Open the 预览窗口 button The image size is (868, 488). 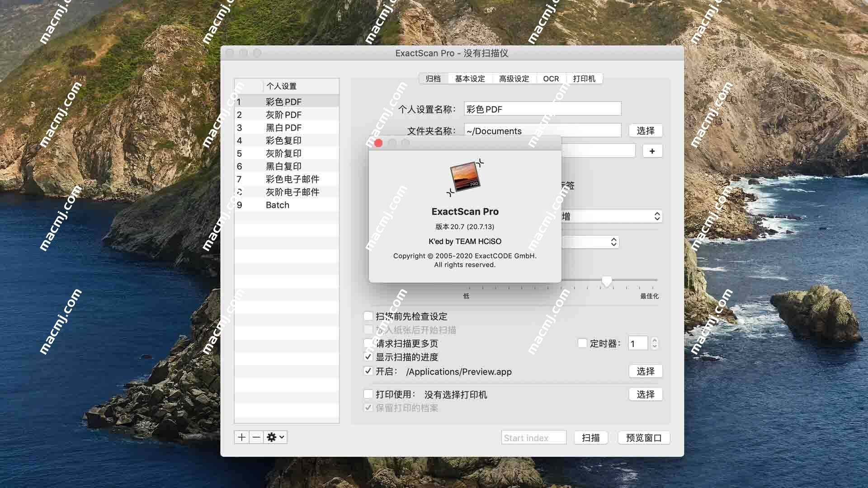(x=644, y=437)
